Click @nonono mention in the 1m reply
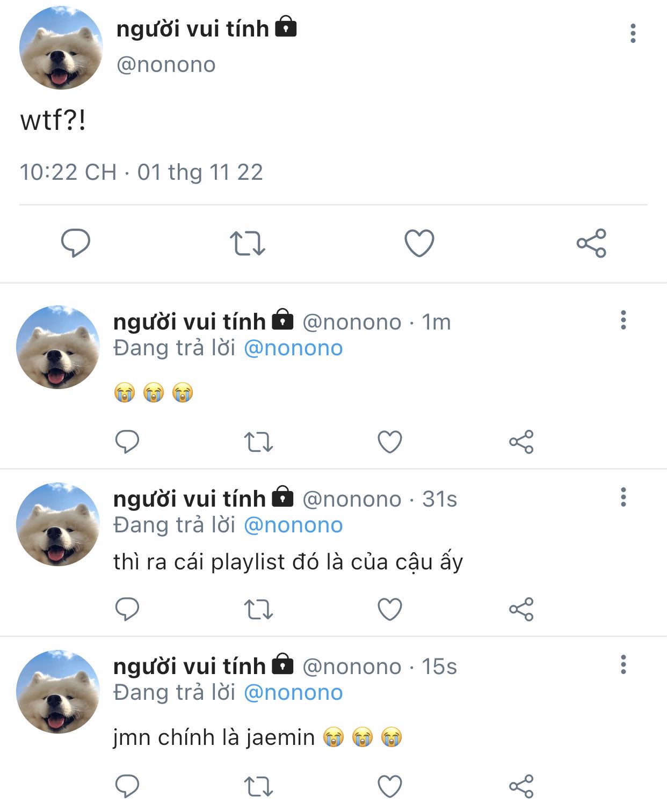The width and height of the screenshot is (667, 812). click(293, 348)
